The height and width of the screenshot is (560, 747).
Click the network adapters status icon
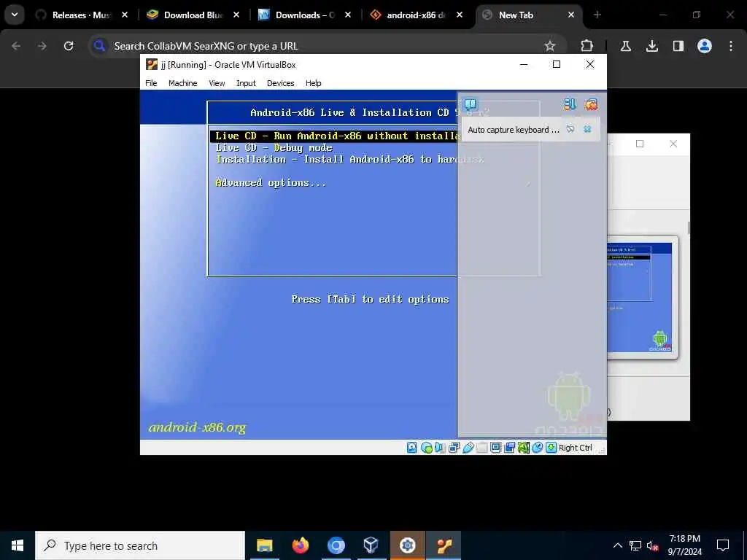point(454,448)
